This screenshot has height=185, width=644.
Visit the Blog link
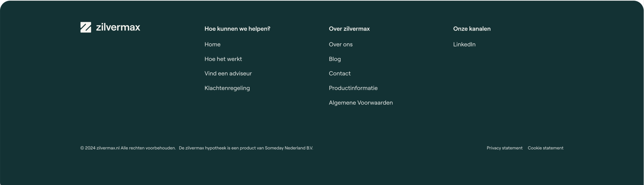(335, 59)
